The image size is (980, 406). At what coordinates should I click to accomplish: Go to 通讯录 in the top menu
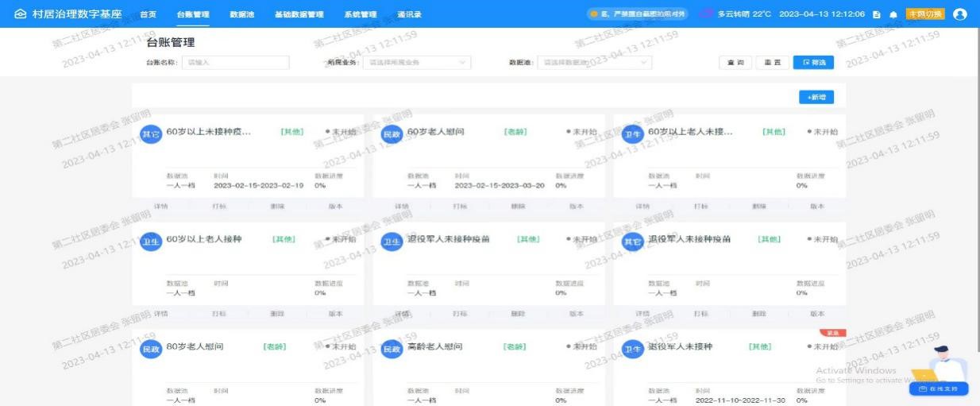point(409,14)
